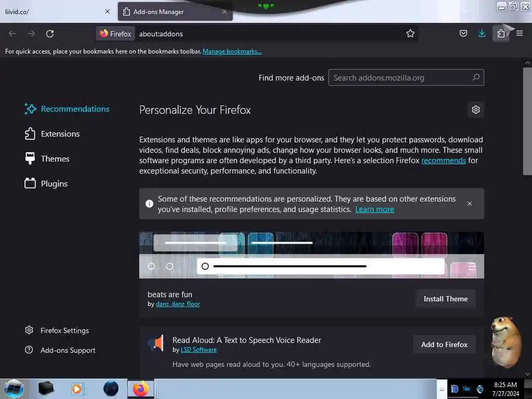Click the round system tray icon beside clock
532x399 pixels.
point(480,389)
